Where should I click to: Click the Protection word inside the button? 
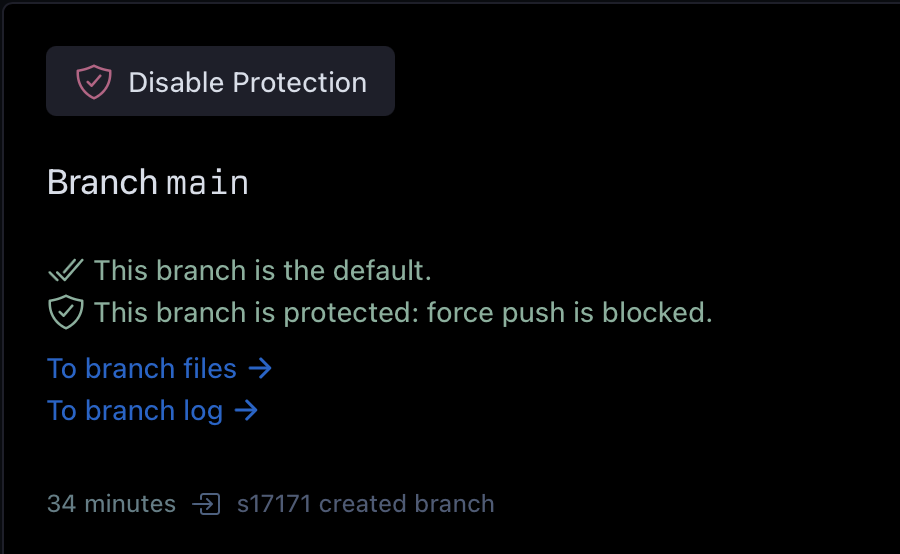pyautogui.click(x=299, y=82)
